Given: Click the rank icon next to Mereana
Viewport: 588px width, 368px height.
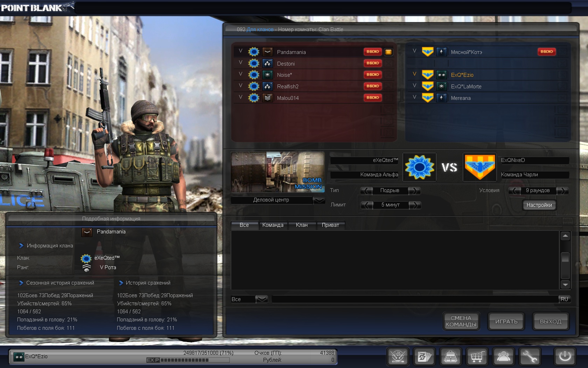Looking at the screenshot, I should tap(441, 98).
